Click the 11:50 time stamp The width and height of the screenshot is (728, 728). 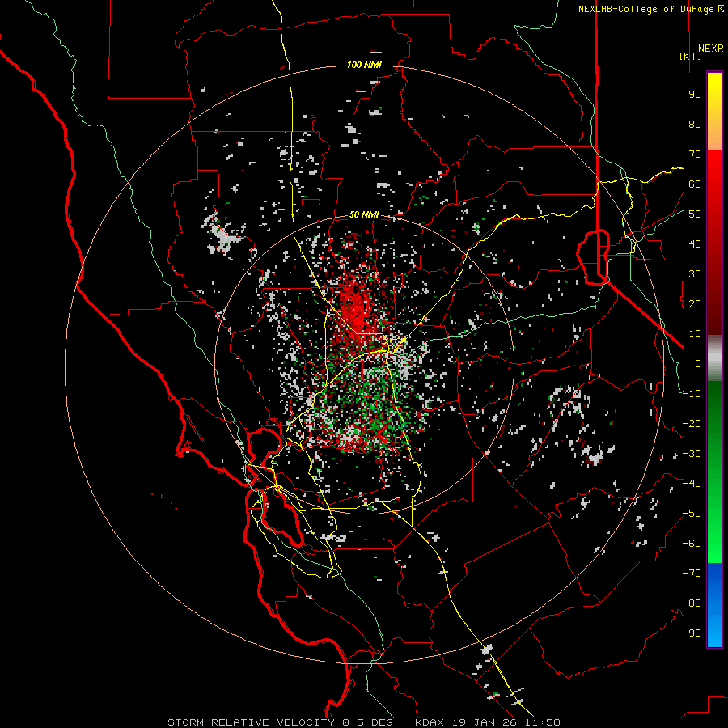[x=543, y=722]
